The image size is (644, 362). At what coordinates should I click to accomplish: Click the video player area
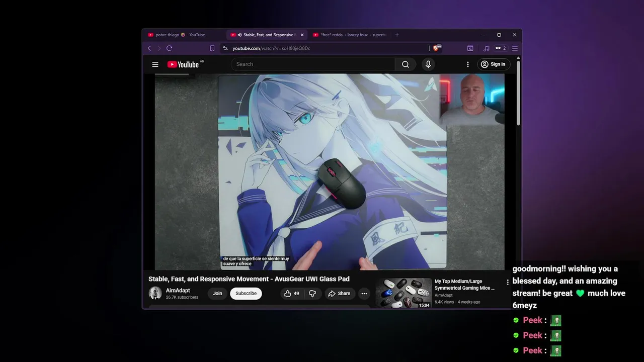(330, 172)
